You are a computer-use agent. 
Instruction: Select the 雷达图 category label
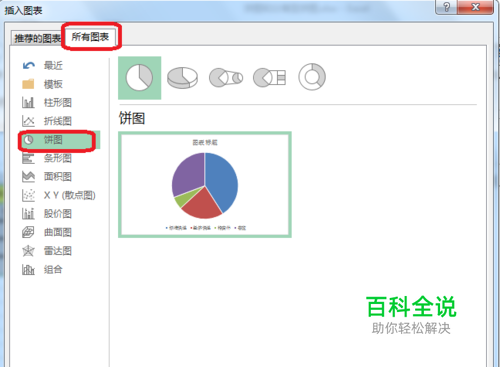58,251
